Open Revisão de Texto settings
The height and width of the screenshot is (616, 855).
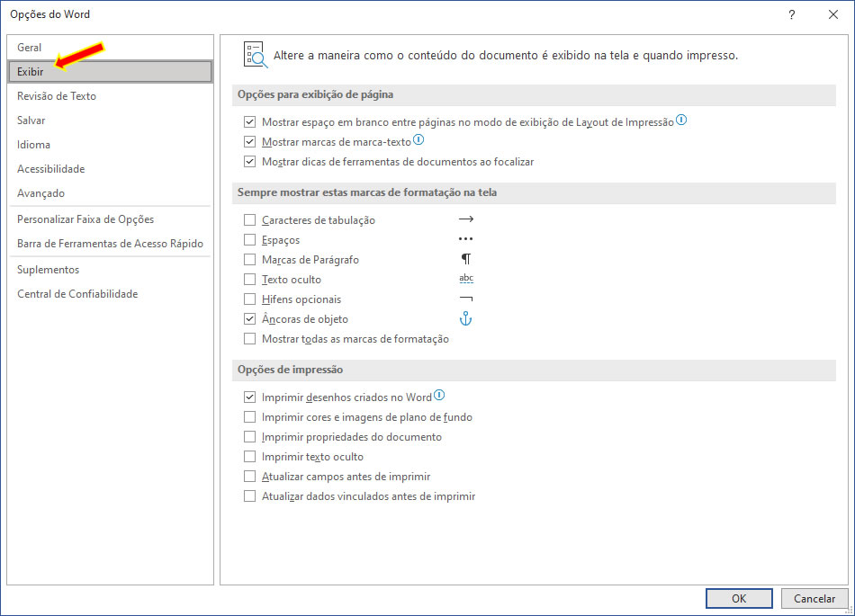click(x=110, y=96)
